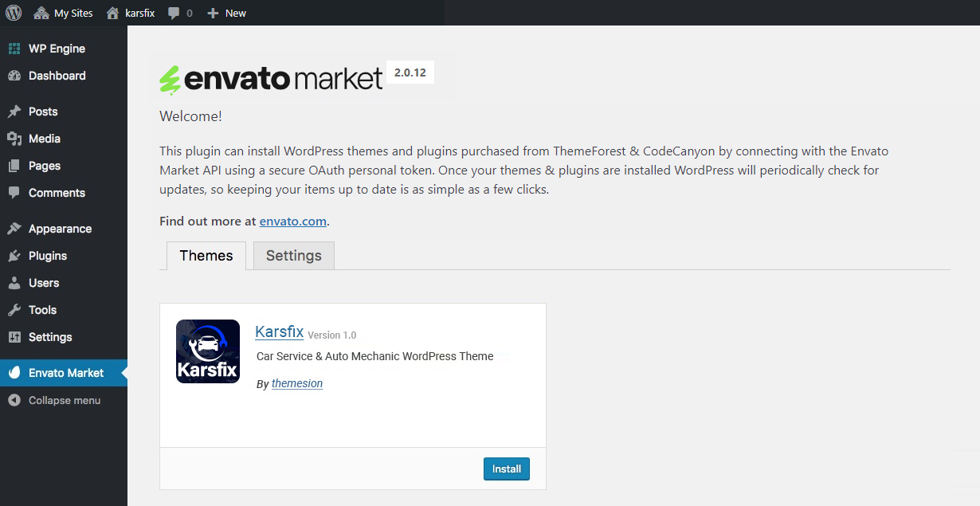Viewport: 980px width, 506px height.
Task: Open My Sites in admin bar
Action: tap(64, 13)
